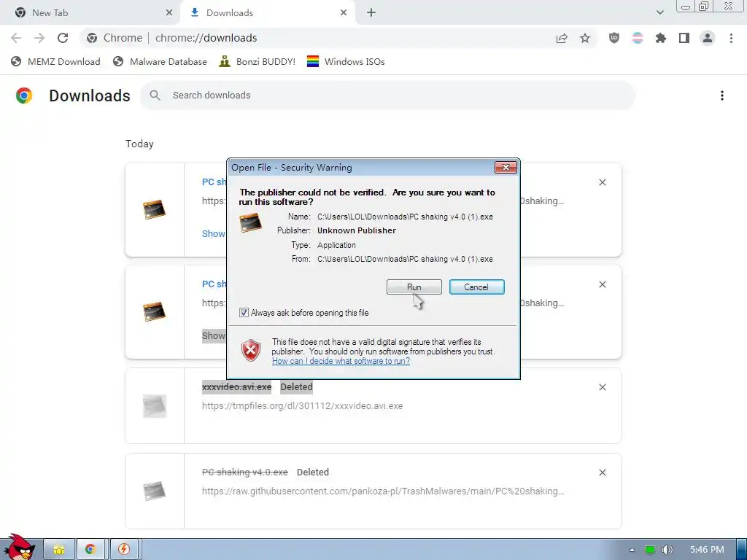
Task: Open the Malware Database bookmark
Action: click(160, 61)
